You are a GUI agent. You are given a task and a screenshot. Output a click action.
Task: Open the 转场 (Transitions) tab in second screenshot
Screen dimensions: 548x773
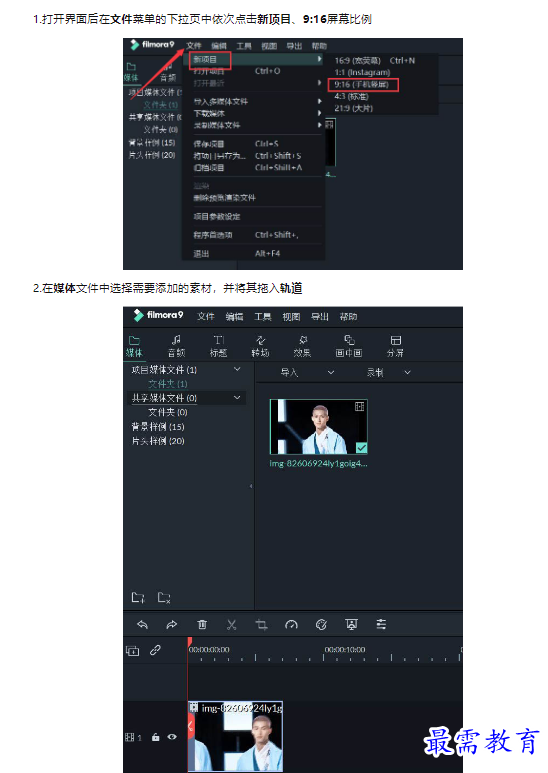pyautogui.click(x=260, y=346)
